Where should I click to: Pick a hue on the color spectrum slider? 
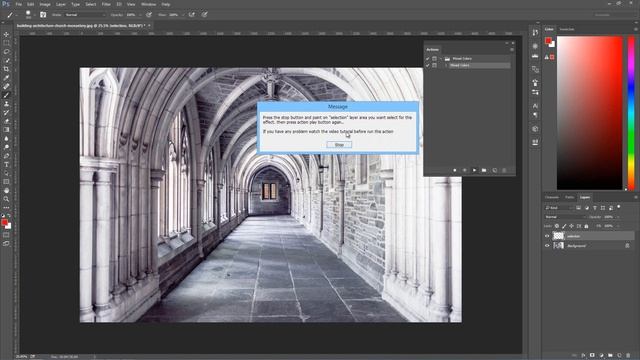pos(631,113)
